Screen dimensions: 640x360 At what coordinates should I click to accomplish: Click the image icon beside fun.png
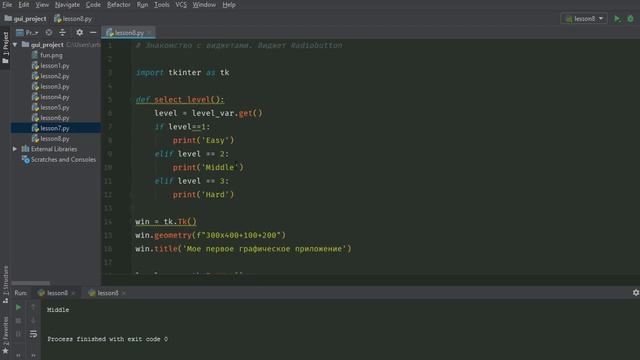click(35, 55)
